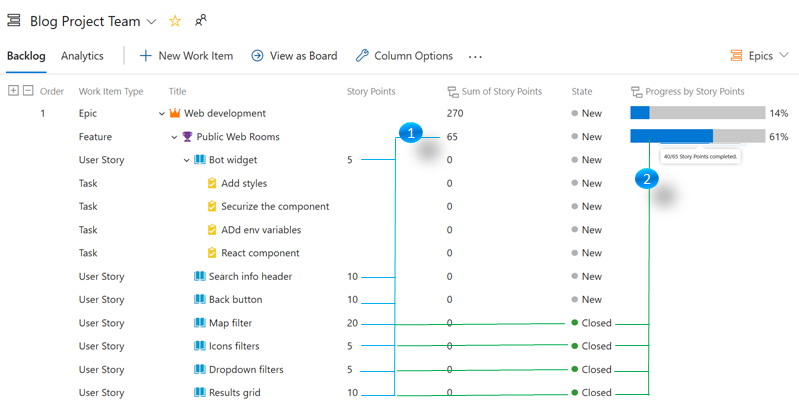The height and width of the screenshot is (404, 799).
Task: Sort by the Title column header
Action: click(177, 92)
